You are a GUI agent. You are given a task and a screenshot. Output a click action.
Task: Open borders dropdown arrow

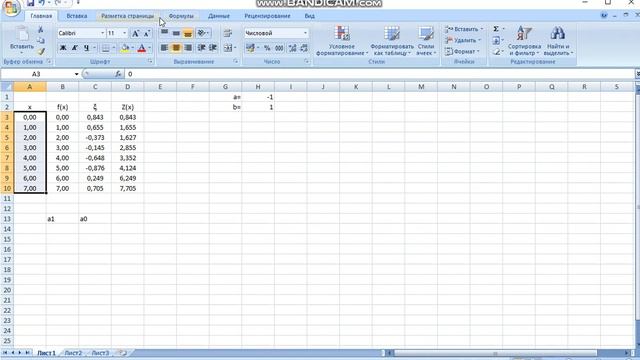(113, 48)
